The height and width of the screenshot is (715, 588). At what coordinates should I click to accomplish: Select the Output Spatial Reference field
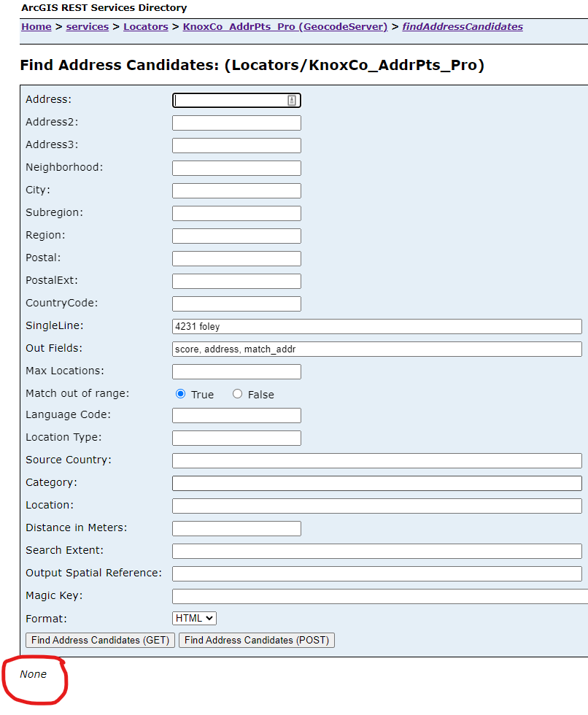pos(376,573)
